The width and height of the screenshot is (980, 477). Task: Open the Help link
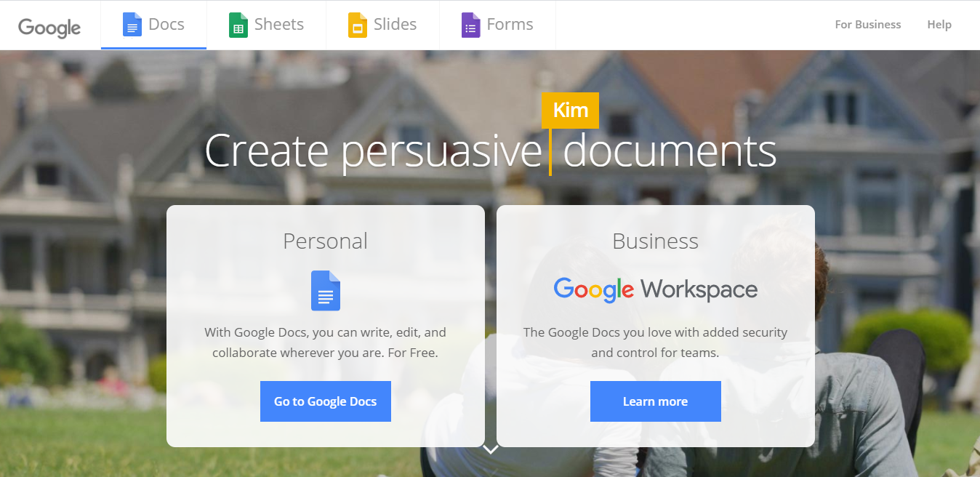939,25
